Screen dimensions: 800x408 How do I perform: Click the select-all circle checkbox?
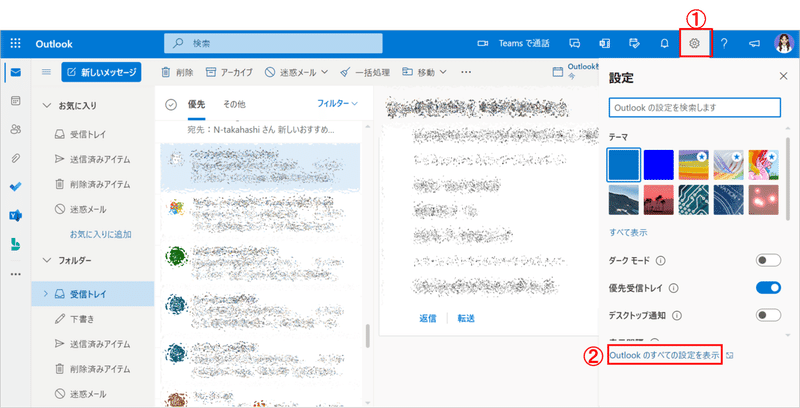coord(171,105)
